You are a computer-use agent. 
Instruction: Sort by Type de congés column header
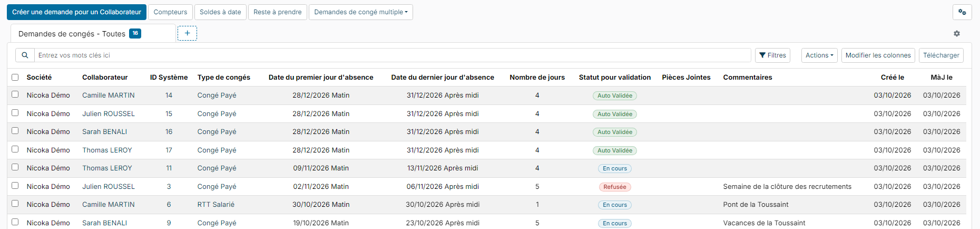click(x=224, y=78)
